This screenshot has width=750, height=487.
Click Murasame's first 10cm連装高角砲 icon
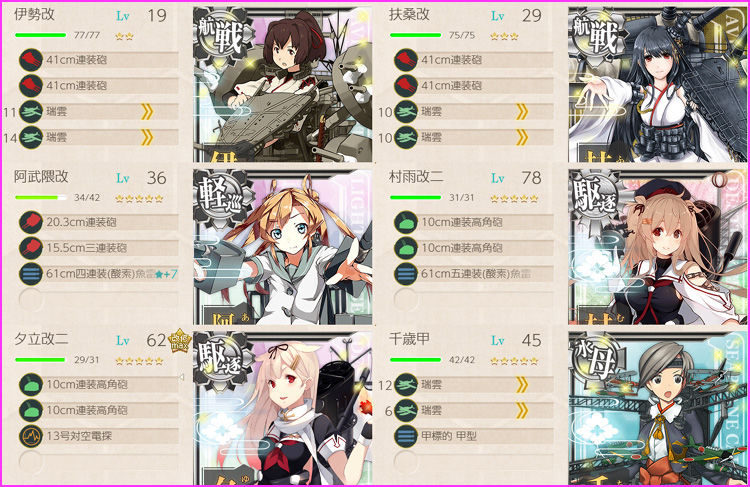[406, 222]
